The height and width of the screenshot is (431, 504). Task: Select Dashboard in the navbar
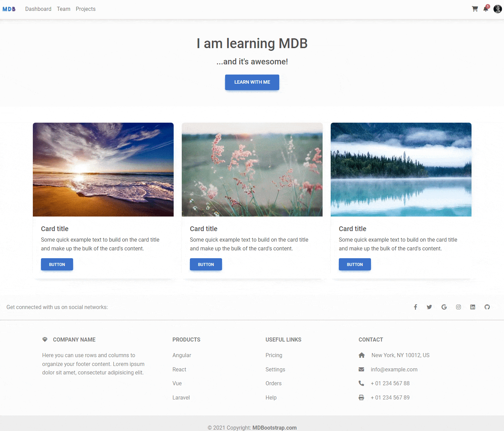38,9
